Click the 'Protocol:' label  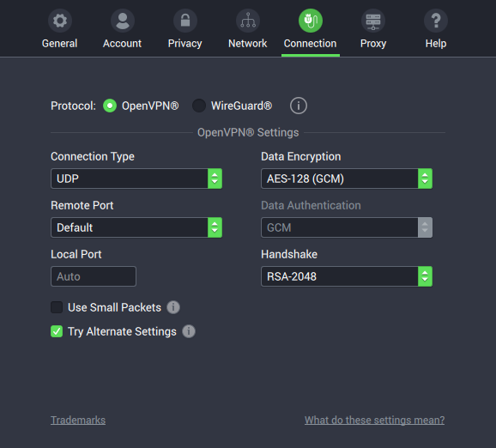click(x=73, y=106)
